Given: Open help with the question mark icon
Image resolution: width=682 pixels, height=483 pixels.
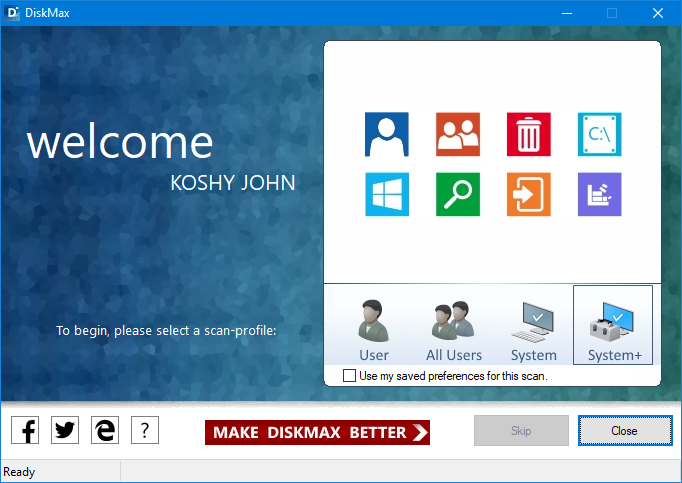Looking at the screenshot, I should coord(145,430).
